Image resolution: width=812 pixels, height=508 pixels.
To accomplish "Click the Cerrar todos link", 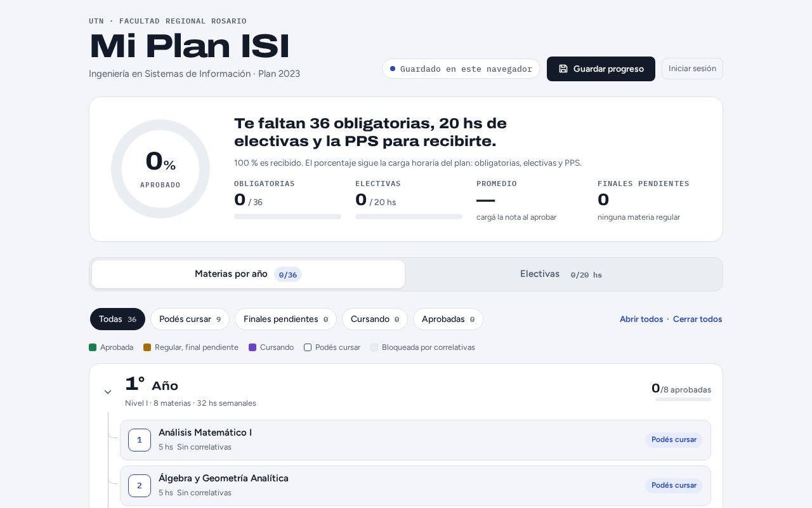I will (x=697, y=319).
